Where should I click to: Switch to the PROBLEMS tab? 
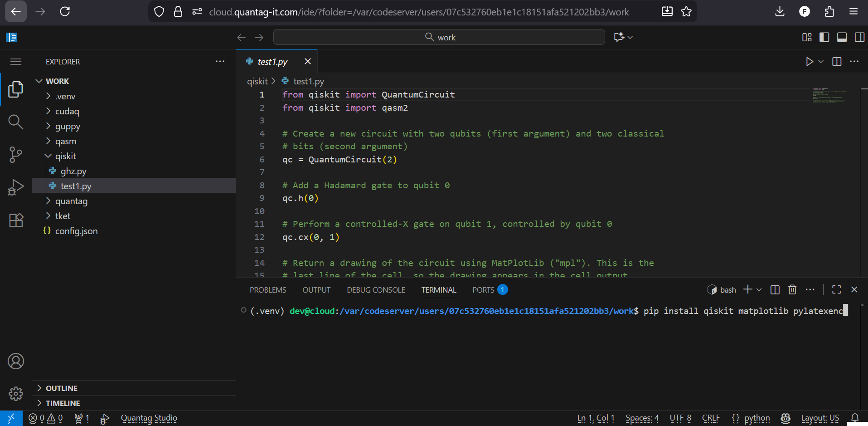pyautogui.click(x=268, y=290)
